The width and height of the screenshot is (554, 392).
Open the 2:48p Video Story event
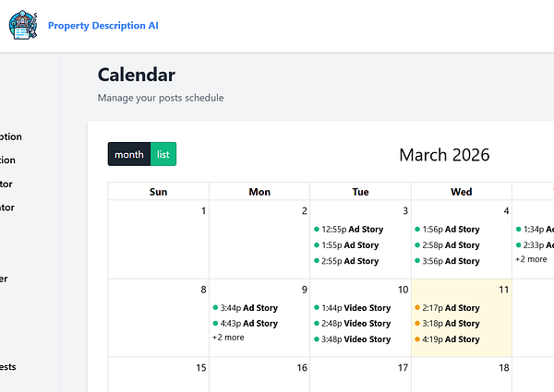[353, 324]
